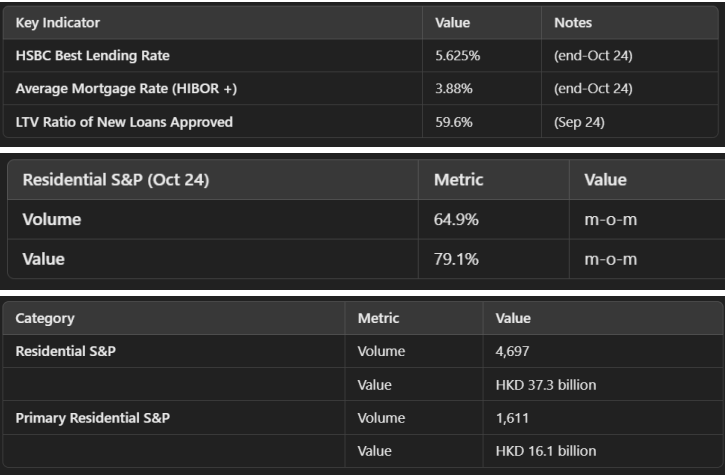
Task: Select the 5.625% lending rate value
Action: (458, 56)
